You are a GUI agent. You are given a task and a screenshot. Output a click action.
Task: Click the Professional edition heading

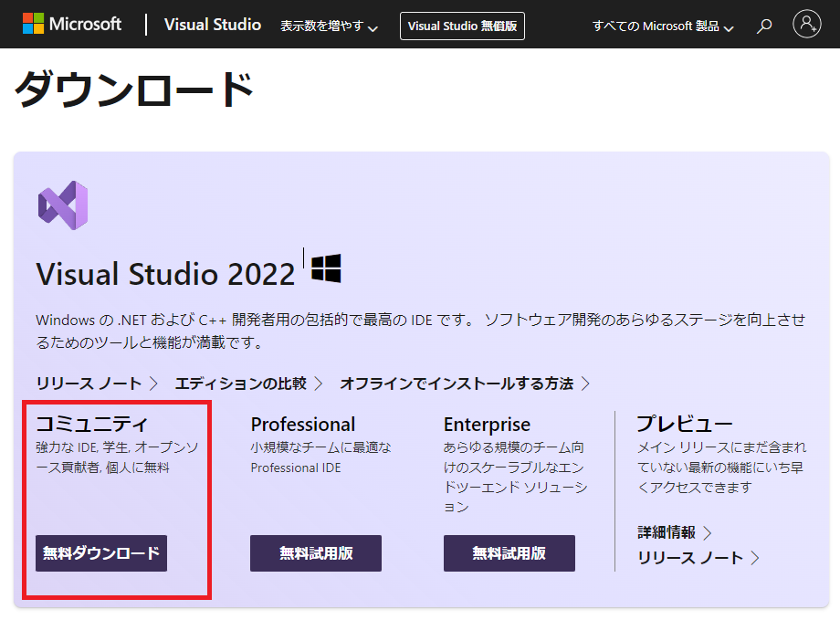pos(303,425)
